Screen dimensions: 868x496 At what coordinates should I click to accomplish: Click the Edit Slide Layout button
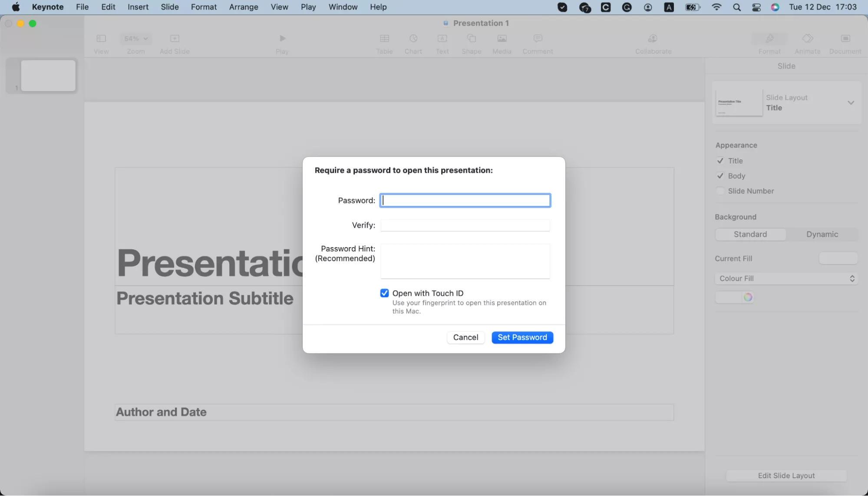coord(786,476)
